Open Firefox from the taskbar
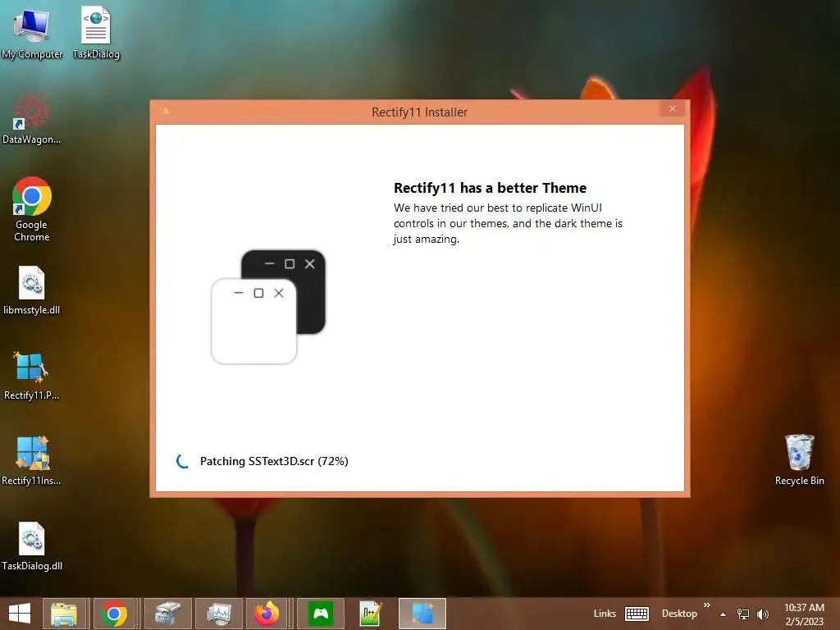Image resolution: width=840 pixels, height=630 pixels. point(267,614)
